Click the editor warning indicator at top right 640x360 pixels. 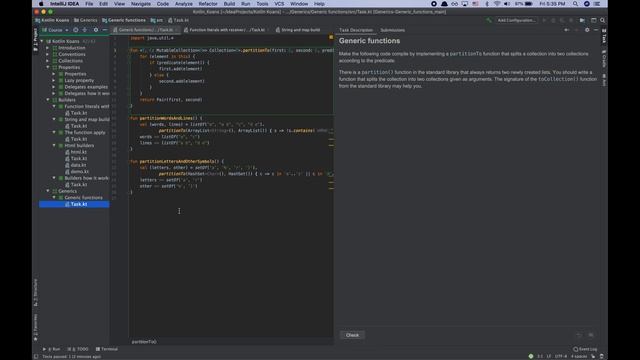pos(331,37)
